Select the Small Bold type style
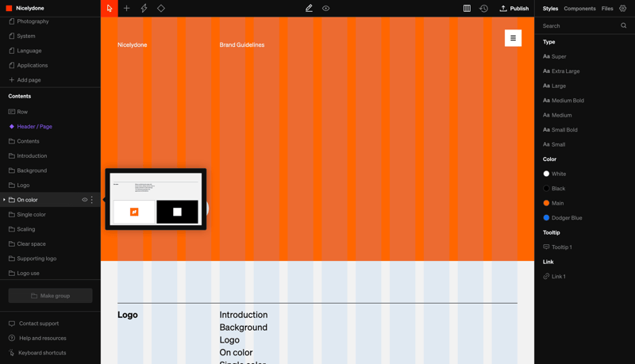 (x=560, y=130)
